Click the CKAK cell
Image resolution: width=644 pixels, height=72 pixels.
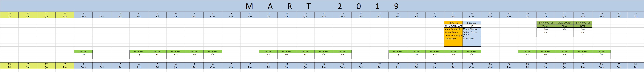tap(564, 26)
